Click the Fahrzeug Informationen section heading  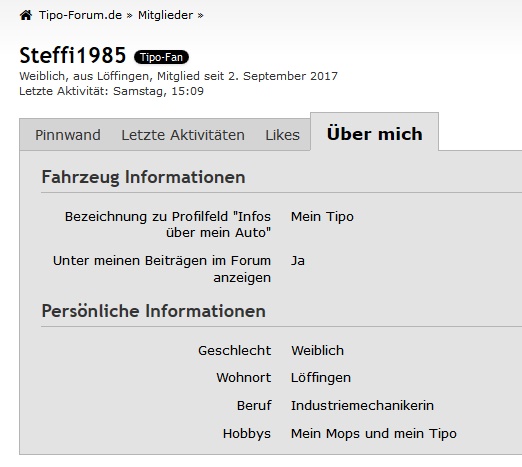[143, 177]
